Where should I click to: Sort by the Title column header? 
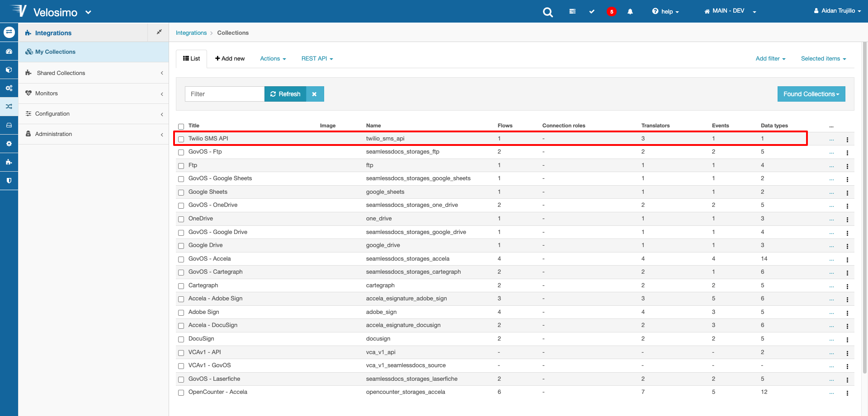(x=194, y=126)
